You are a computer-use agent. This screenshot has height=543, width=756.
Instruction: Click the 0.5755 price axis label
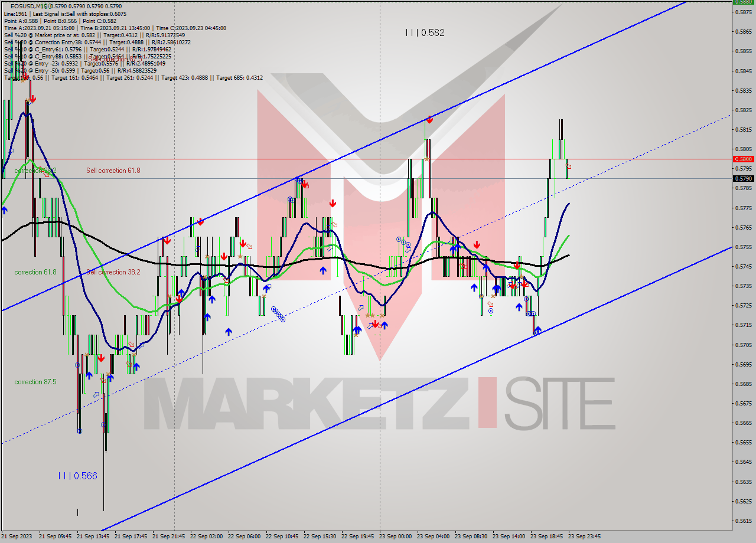pyautogui.click(x=745, y=247)
